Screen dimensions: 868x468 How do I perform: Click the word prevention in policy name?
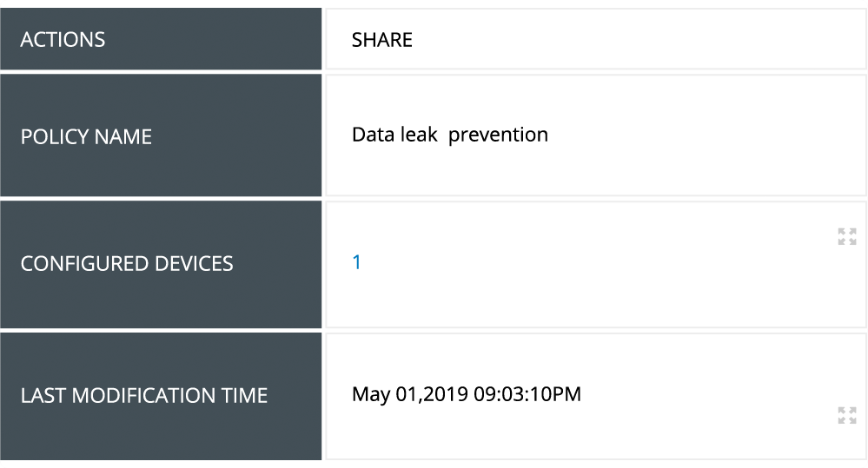(498, 135)
